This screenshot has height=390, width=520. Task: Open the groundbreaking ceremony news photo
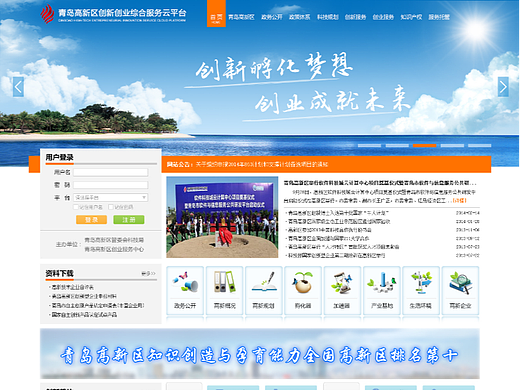222,217
